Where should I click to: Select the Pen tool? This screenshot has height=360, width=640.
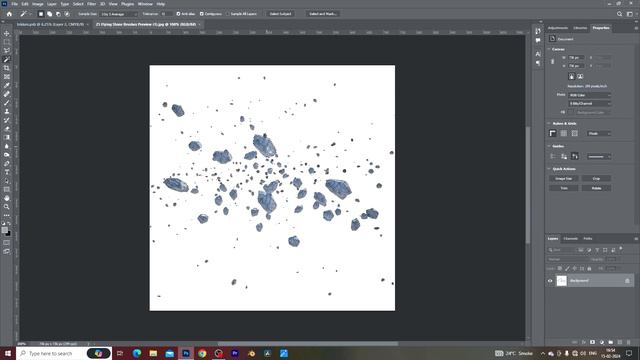point(7,163)
